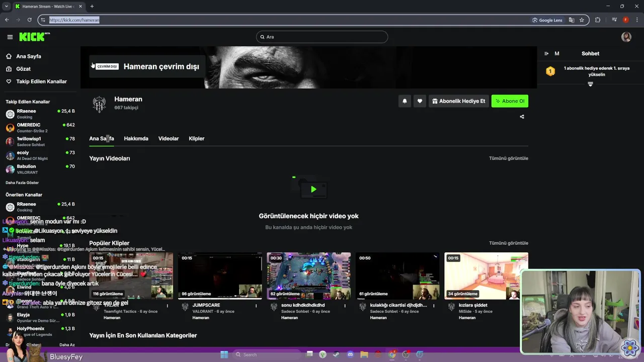Viewport: 644px width, 362px height.
Task: Open the tab search dropdown arrow
Action: (6, 7)
